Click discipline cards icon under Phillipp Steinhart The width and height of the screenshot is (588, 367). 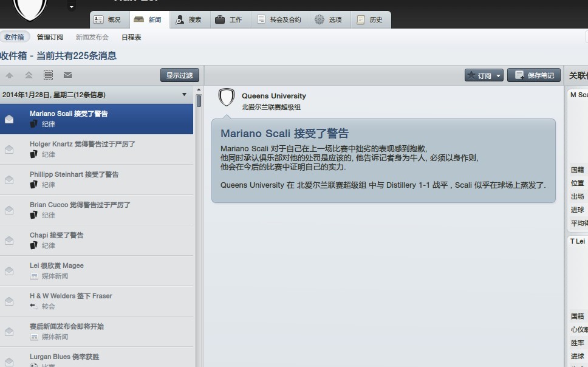pyautogui.click(x=34, y=185)
